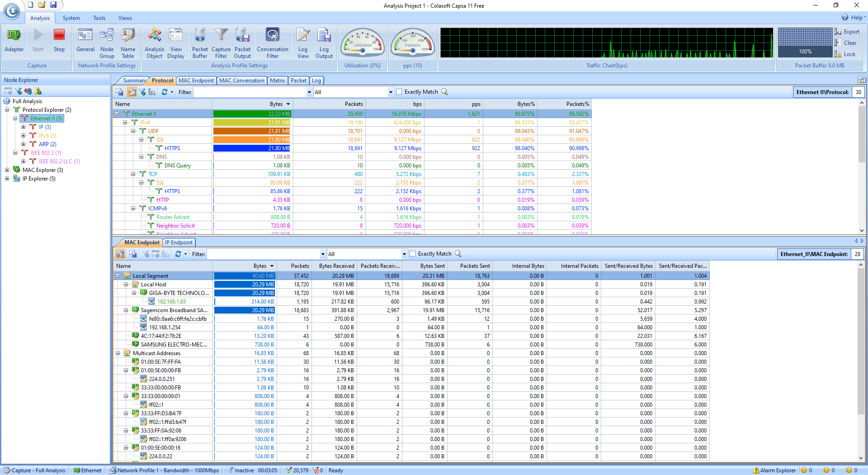Click the Traffic Chart graph

coord(607,43)
